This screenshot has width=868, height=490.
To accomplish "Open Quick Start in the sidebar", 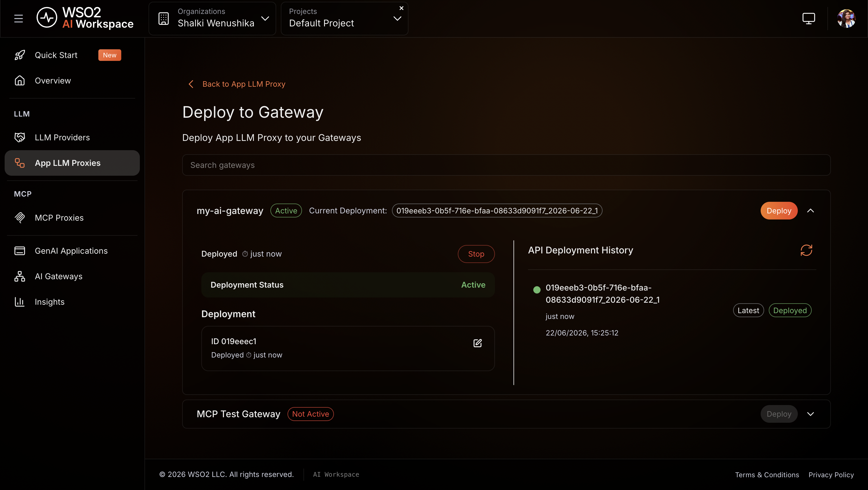I will pos(56,55).
